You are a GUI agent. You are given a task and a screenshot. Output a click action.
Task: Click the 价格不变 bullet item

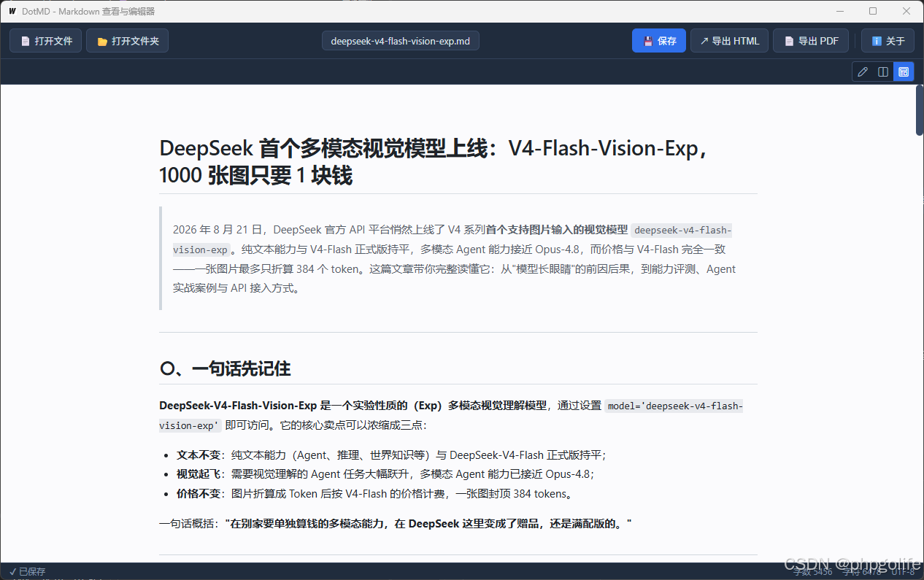(x=375, y=493)
